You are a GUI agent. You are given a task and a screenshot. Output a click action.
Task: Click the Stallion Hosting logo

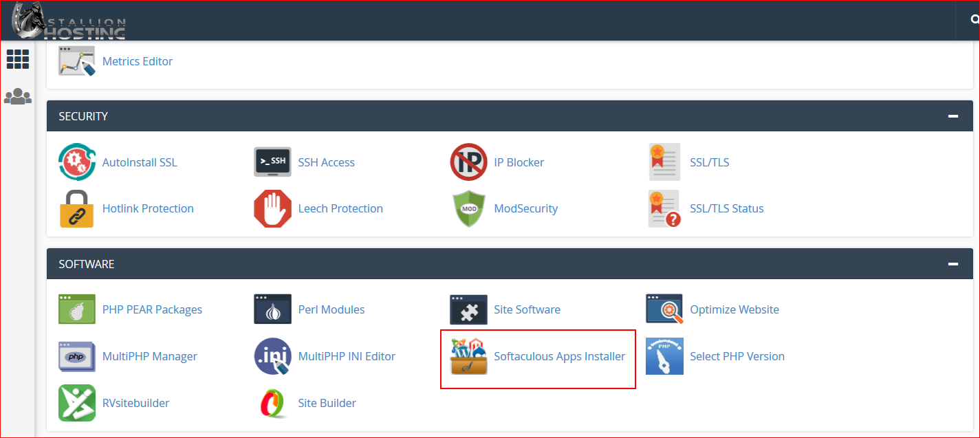[x=69, y=21]
